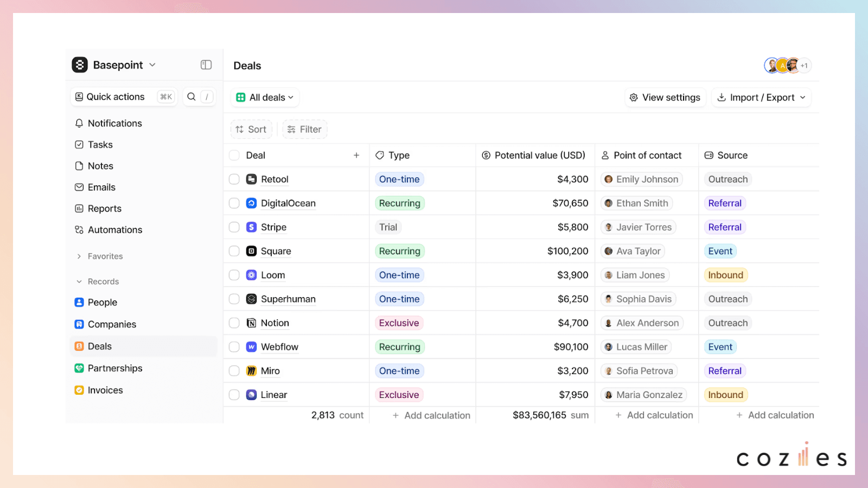The width and height of the screenshot is (868, 488).
Task: Check the Stripe row checkbox
Action: [234, 227]
